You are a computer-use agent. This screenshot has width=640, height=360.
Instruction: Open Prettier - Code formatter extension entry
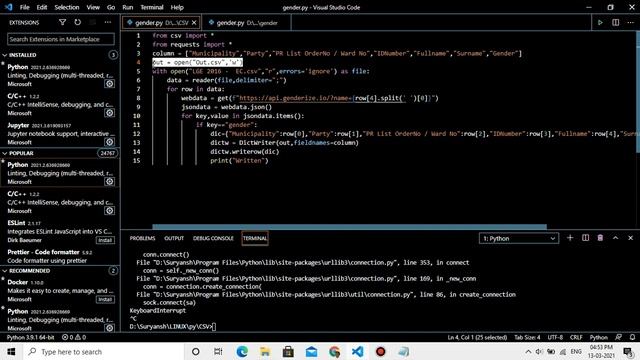point(60,256)
